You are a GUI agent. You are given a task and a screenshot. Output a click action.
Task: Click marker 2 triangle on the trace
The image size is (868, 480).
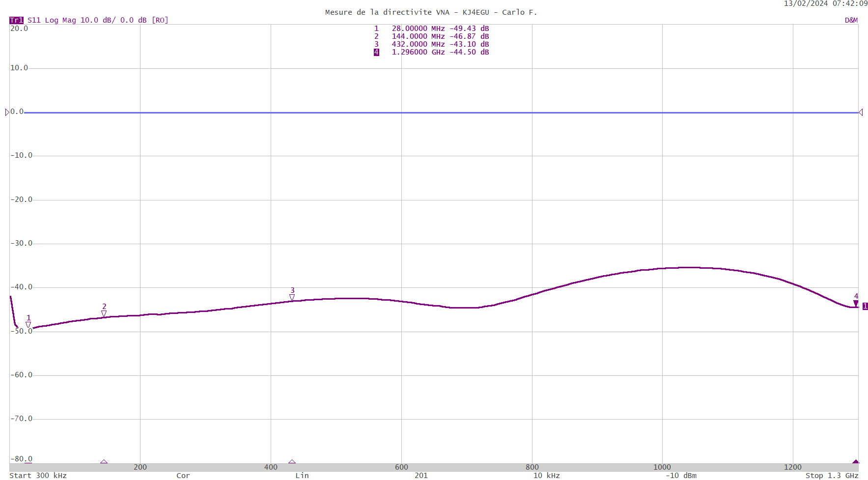tap(104, 313)
